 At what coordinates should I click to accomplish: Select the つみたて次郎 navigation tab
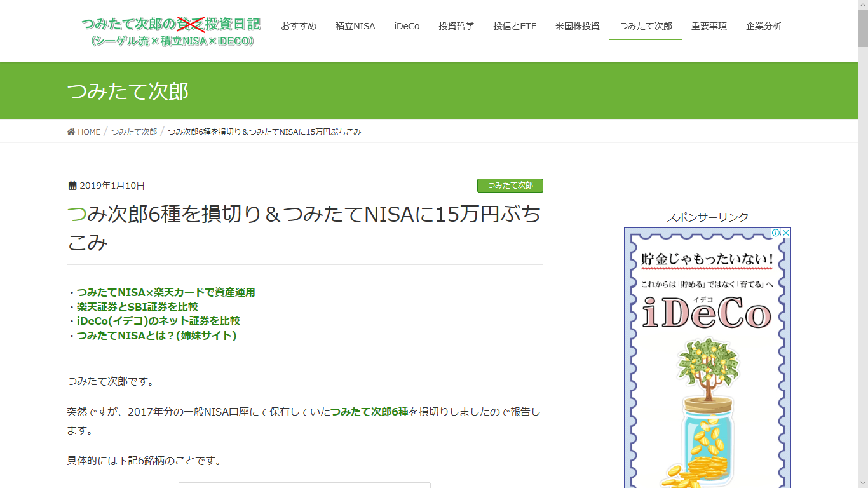646,26
